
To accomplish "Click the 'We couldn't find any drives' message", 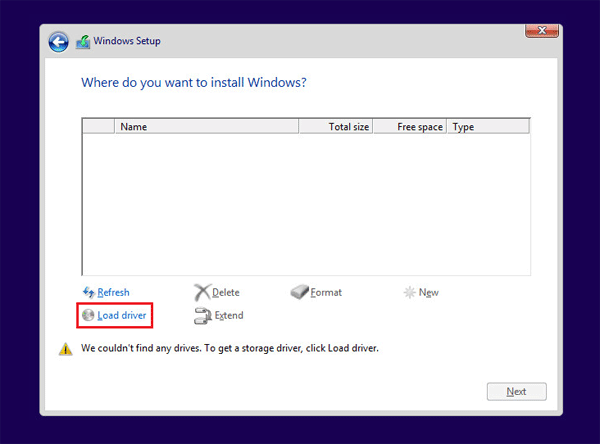I will coord(230,348).
